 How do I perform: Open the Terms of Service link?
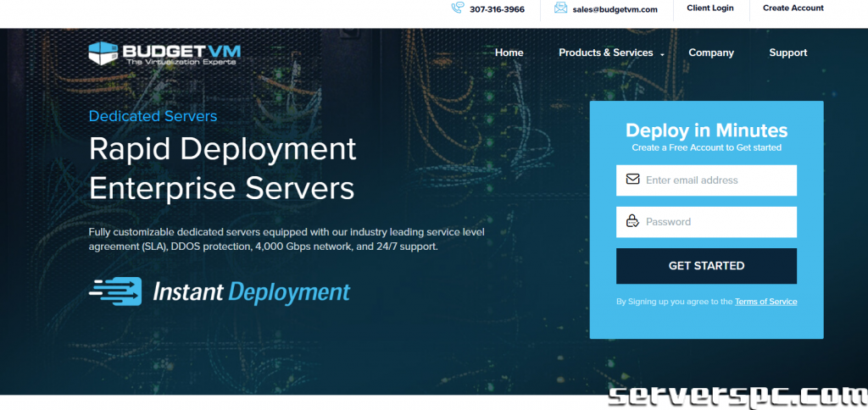pyautogui.click(x=765, y=302)
